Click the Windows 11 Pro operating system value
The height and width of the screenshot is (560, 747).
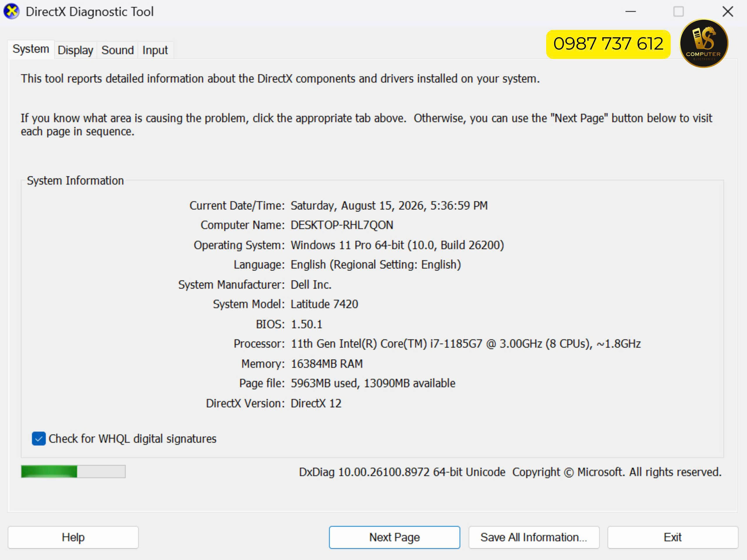[x=397, y=245]
